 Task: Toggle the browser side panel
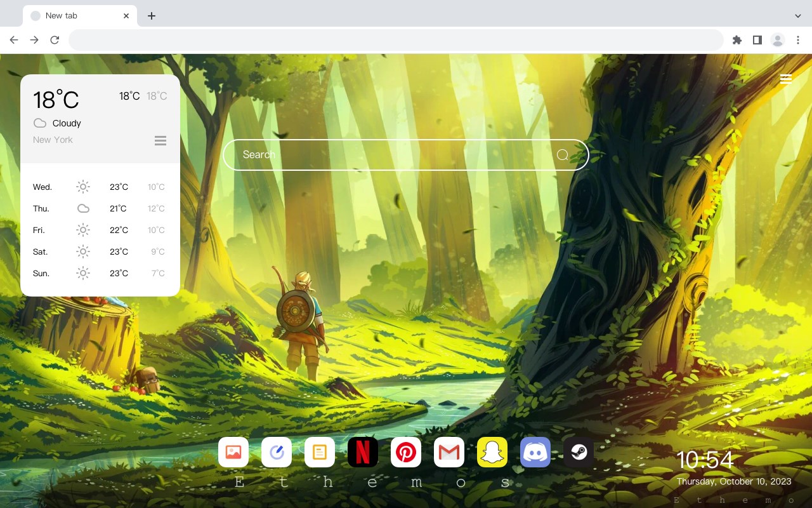[757, 40]
